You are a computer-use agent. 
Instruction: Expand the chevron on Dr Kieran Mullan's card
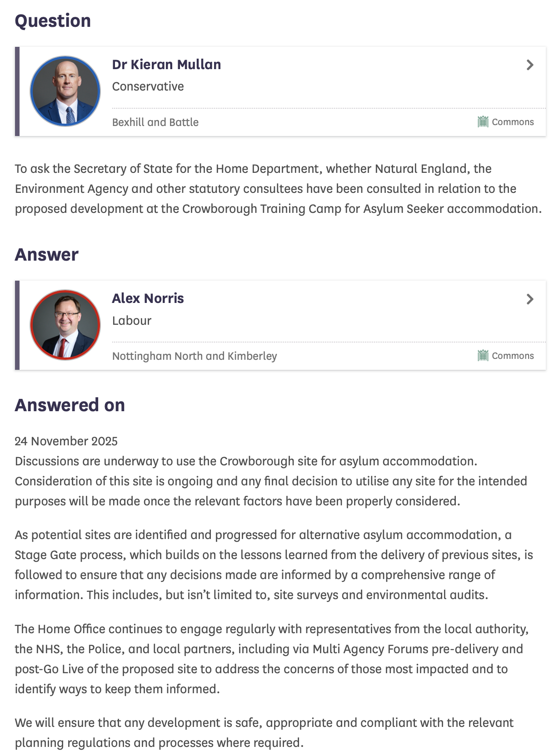[x=529, y=65]
